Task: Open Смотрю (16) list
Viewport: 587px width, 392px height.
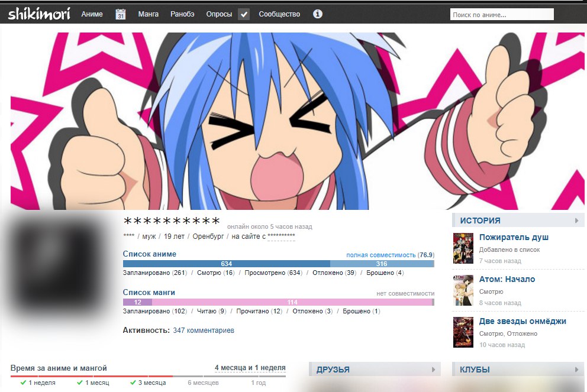Action: [215, 273]
